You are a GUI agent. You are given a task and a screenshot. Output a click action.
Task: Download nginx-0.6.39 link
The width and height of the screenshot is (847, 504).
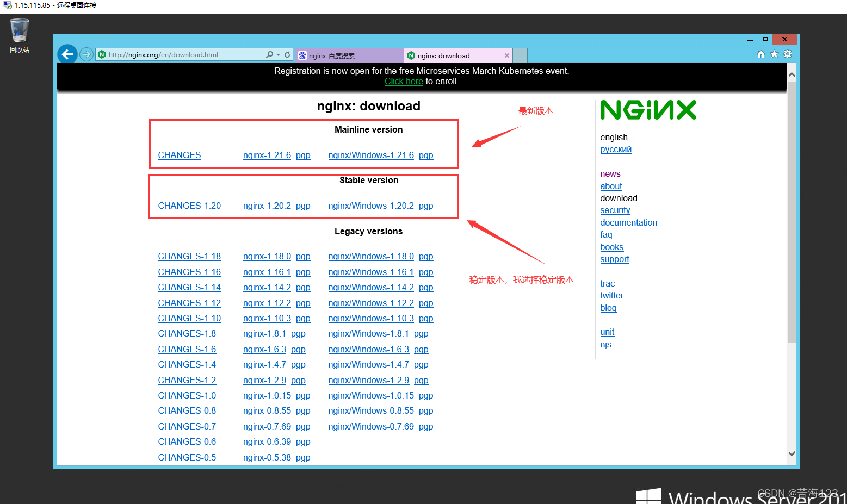pos(267,441)
